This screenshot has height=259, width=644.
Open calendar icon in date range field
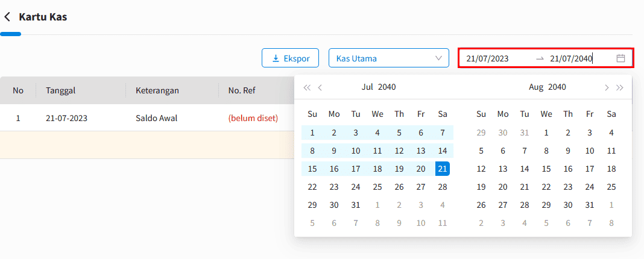pyautogui.click(x=620, y=58)
